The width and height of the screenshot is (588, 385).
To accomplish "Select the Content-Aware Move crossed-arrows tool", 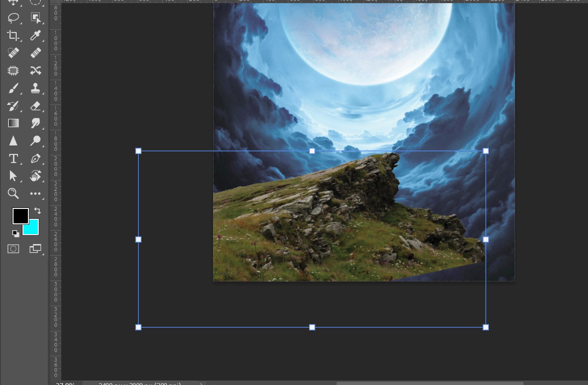I will tap(36, 71).
